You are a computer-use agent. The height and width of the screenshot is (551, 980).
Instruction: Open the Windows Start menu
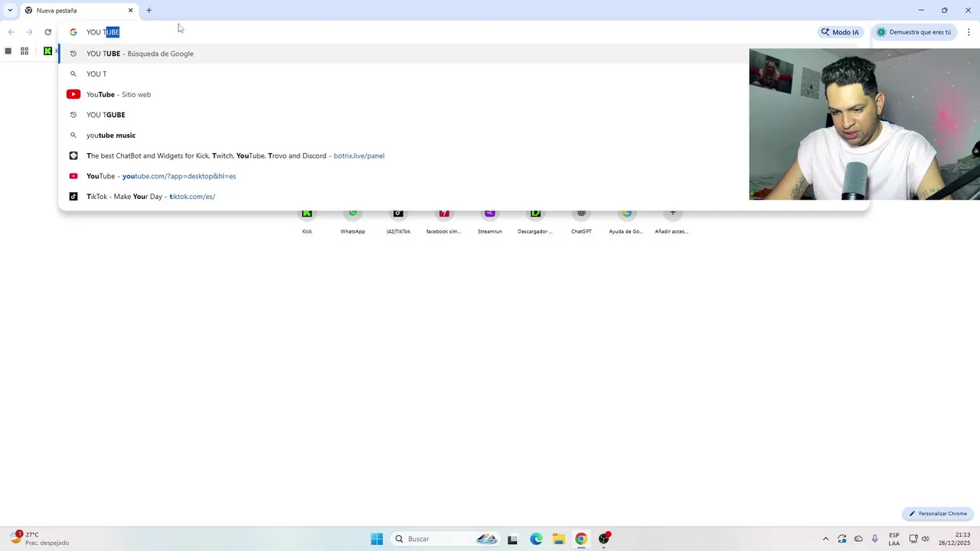pos(377,539)
